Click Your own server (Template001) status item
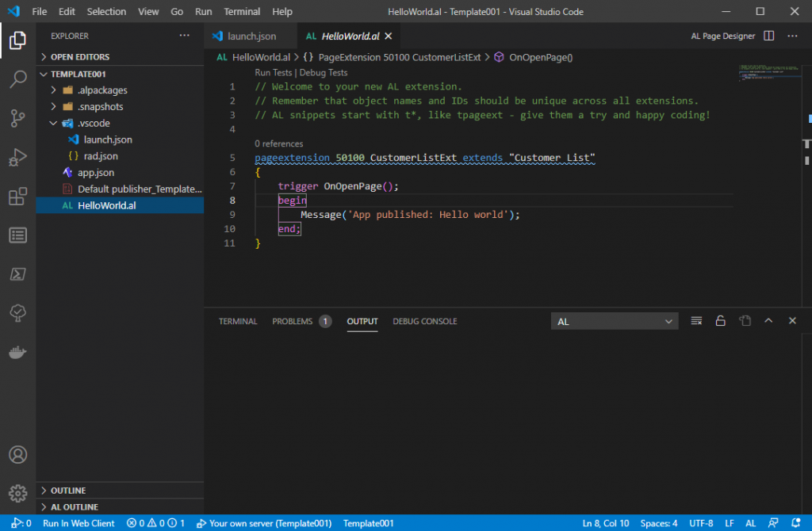 (x=264, y=523)
